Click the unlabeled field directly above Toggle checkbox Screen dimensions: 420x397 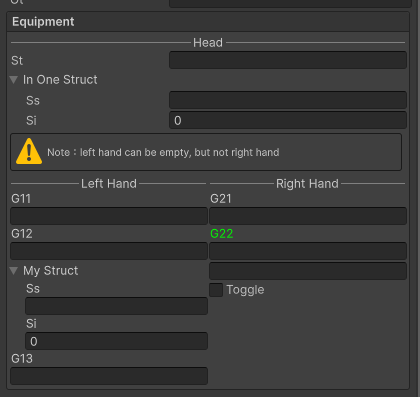(x=308, y=271)
